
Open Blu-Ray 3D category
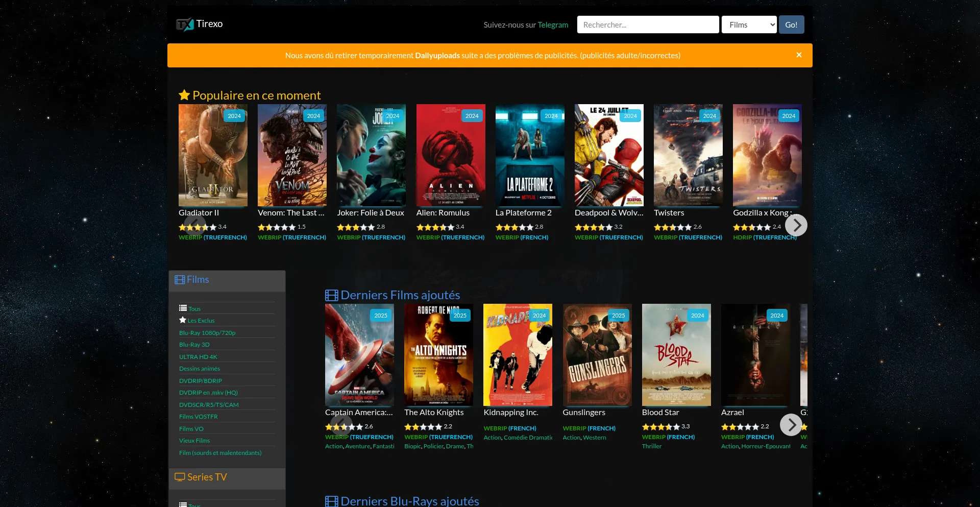point(194,345)
